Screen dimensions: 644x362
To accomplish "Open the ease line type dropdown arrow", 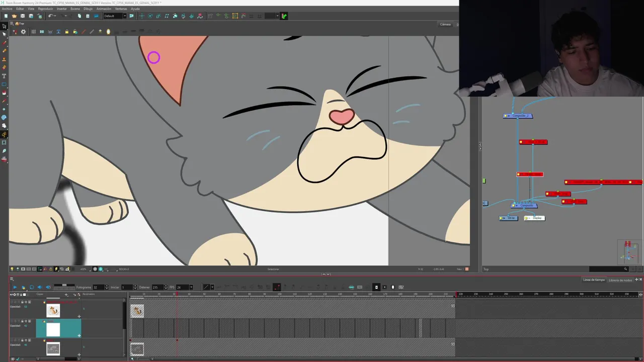I will click(212, 287).
